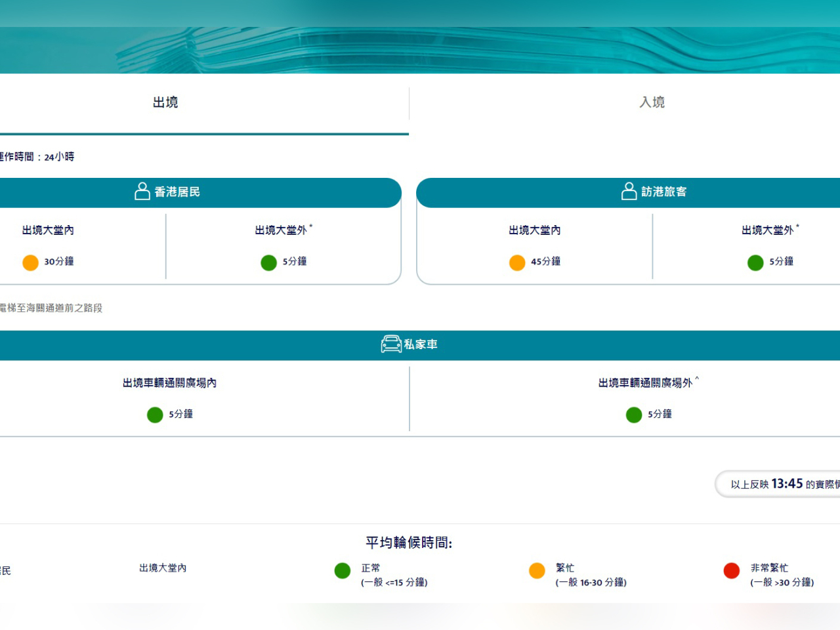Click the person icon beside 訪港旅客
Screen dimensions: 840x630
(x=629, y=191)
